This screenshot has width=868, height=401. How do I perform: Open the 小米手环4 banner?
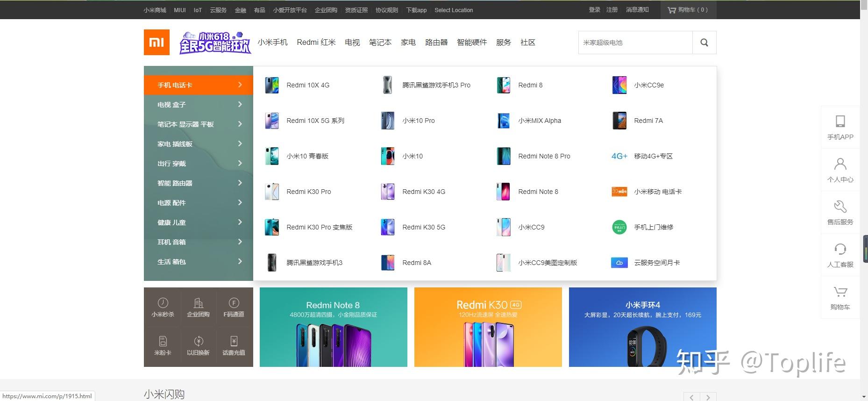tap(643, 327)
